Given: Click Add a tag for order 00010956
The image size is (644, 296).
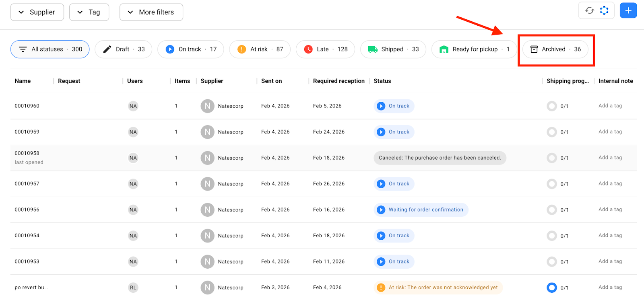Looking at the screenshot, I should tap(610, 210).
